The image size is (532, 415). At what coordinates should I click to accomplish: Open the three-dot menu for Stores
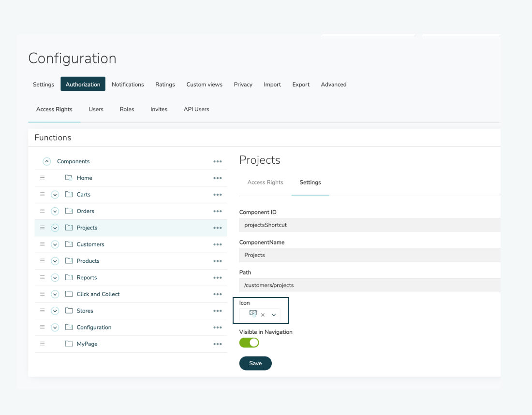coord(217,311)
